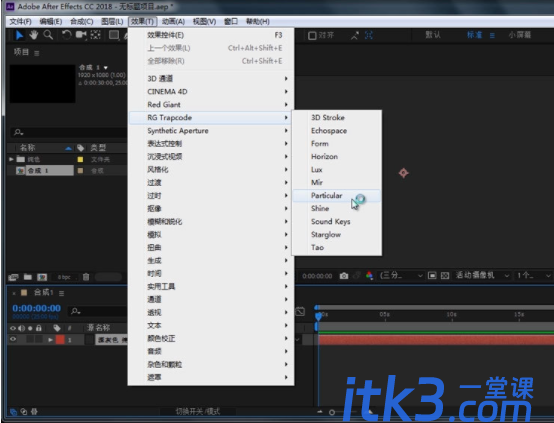
Task: Open the 合成(C) menu
Action: tap(81, 22)
